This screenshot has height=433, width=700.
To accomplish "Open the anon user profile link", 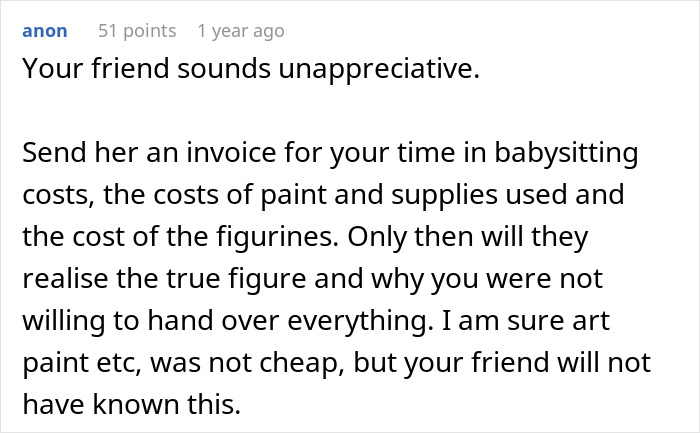I will tap(44, 31).
